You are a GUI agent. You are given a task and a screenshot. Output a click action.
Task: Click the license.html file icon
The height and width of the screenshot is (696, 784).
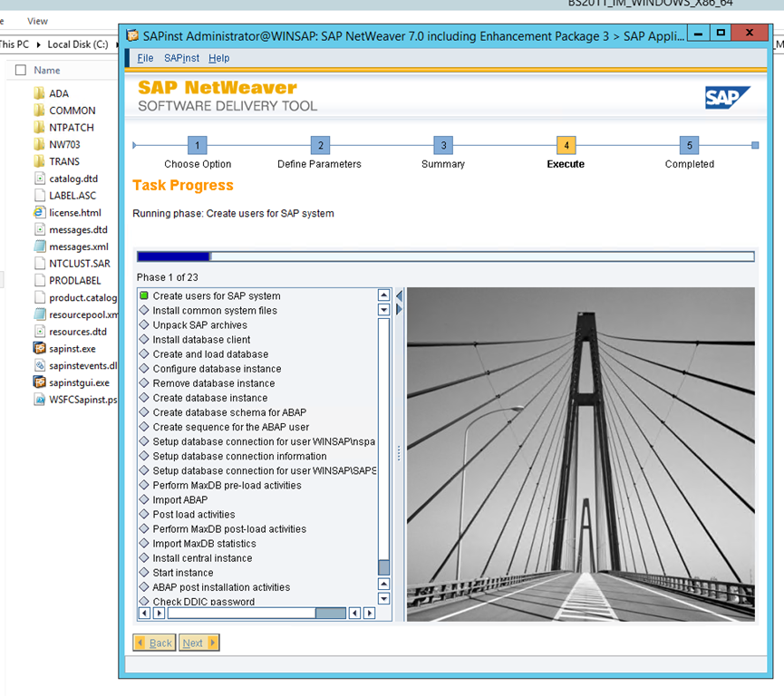[40, 213]
